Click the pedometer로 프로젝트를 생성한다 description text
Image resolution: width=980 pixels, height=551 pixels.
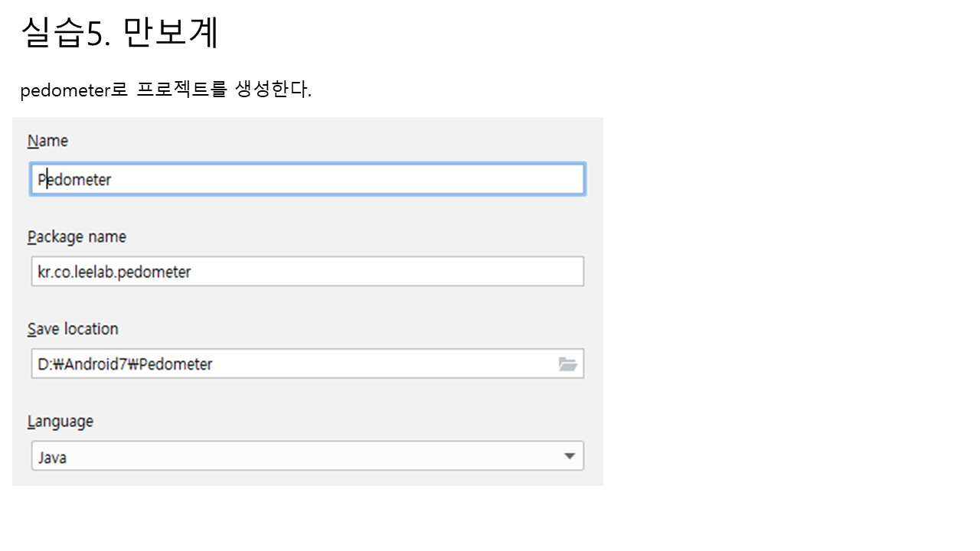pos(165,90)
